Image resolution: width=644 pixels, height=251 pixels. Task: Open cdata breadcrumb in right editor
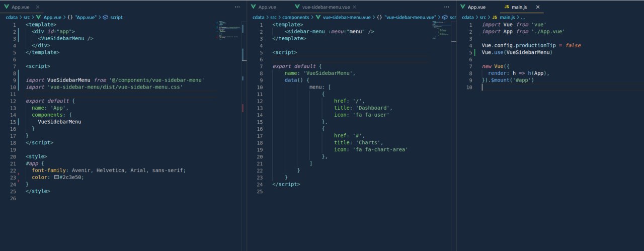(468, 17)
